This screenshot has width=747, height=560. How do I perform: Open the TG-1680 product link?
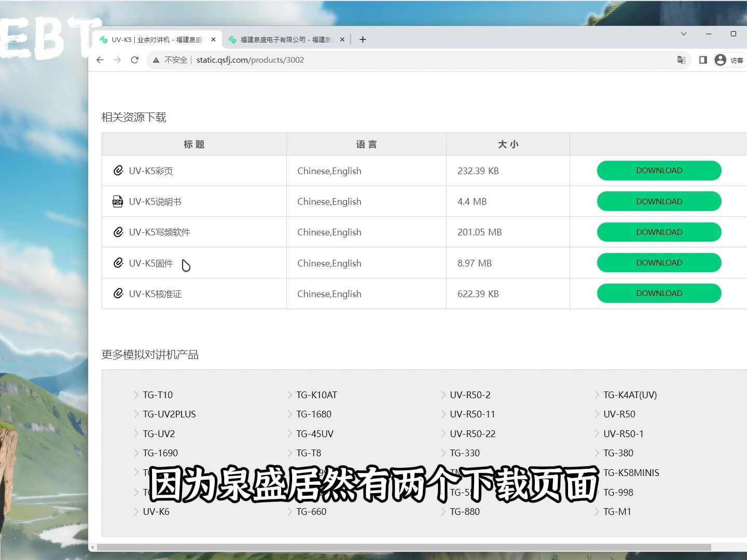point(314,414)
